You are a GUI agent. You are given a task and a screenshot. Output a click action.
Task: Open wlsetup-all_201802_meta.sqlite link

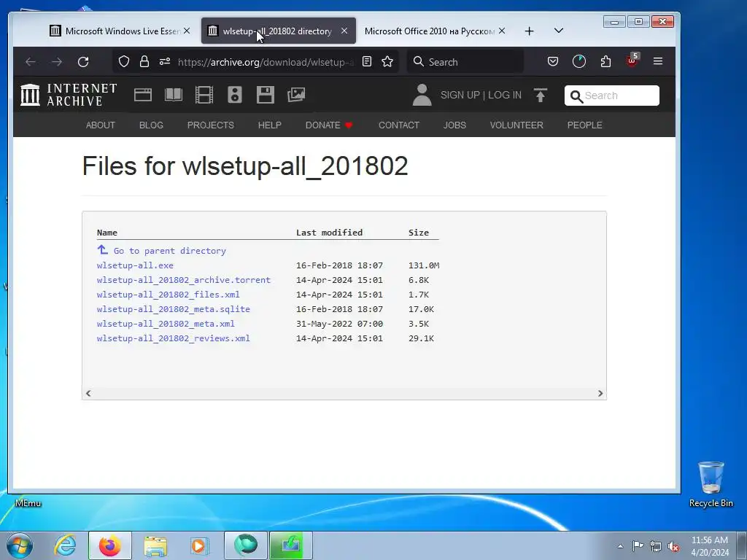point(174,309)
